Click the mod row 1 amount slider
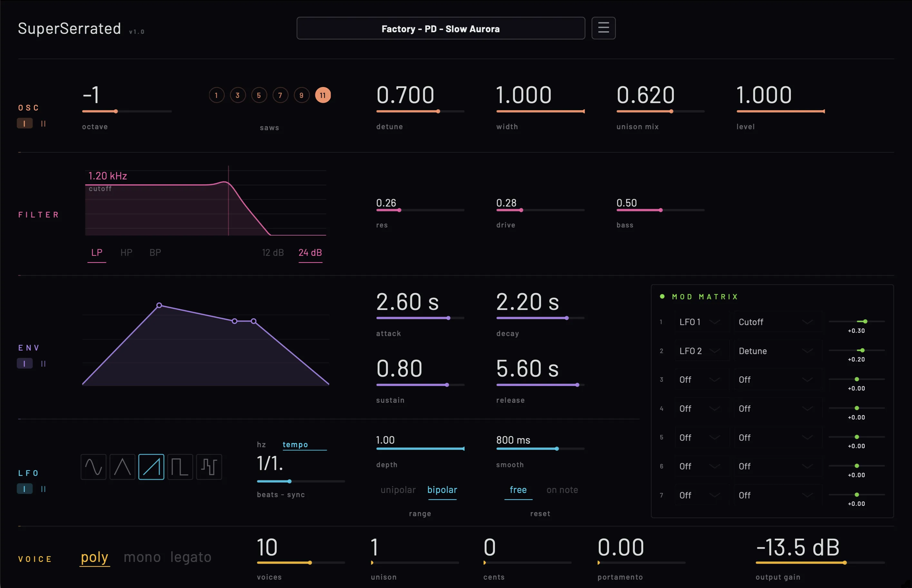The image size is (912, 588). (x=857, y=322)
